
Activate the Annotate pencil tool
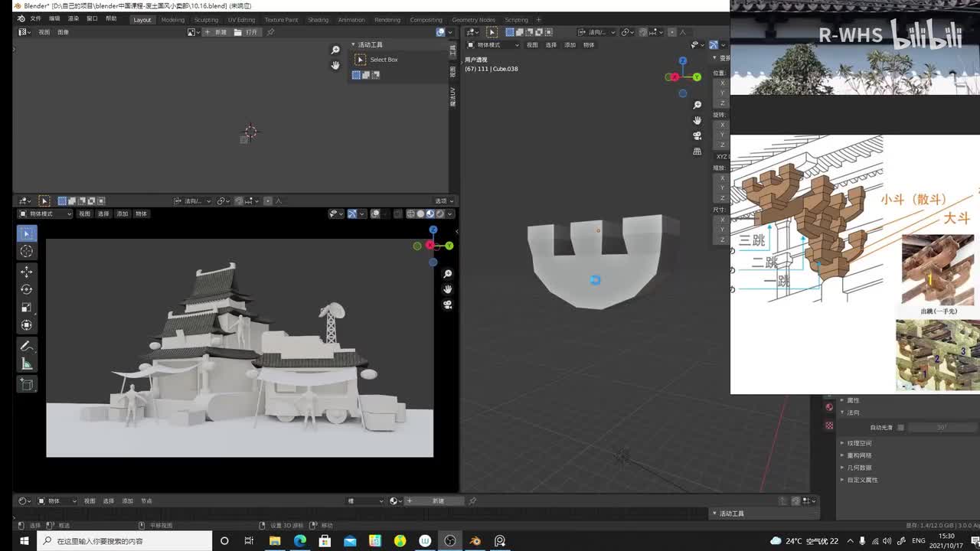(26, 346)
